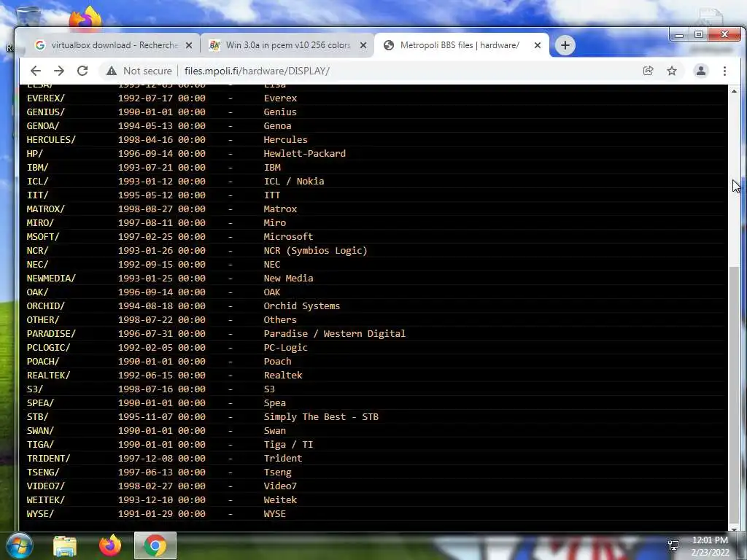The height and width of the screenshot is (560, 747).
Task: Open Chrome three-dot menu
Action: [x=724, y=71]
